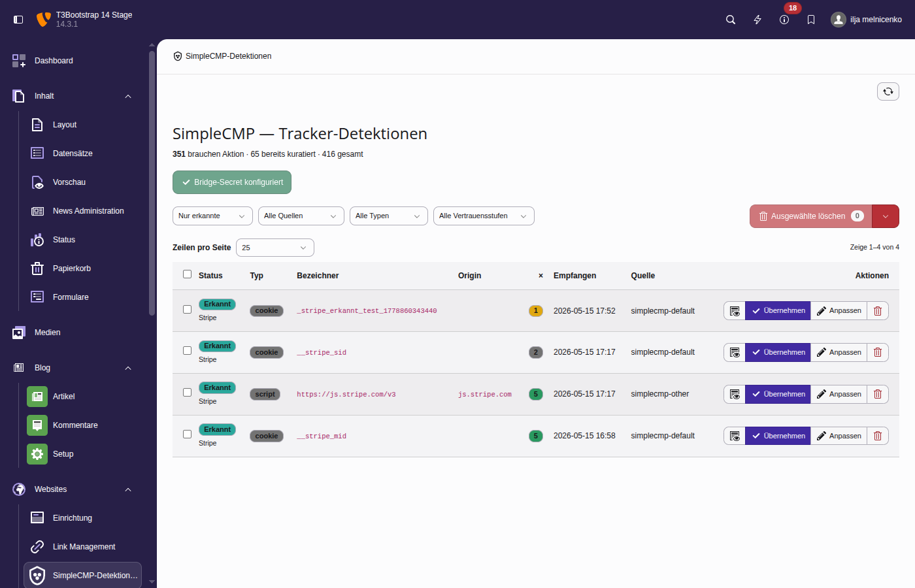This screenshot has height=588, width=915.
Task: Open the Papierkorb module
Action: tap(84, 269)
